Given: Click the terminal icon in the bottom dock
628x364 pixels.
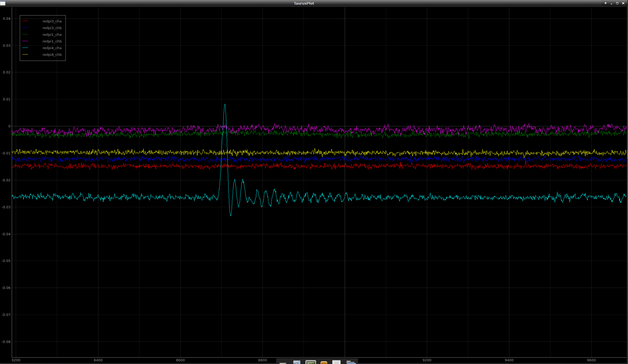Looking at the screenshot, I should pyautogui.click(x=311, y=362).
